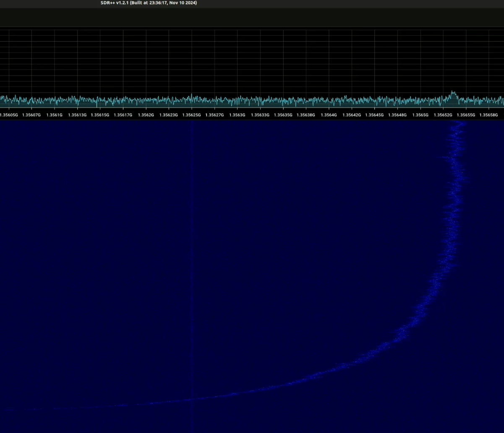Screen dimensions: 504x433
Task: Tune to 1.35615G on frequency scale
Action: pos(100,115)
